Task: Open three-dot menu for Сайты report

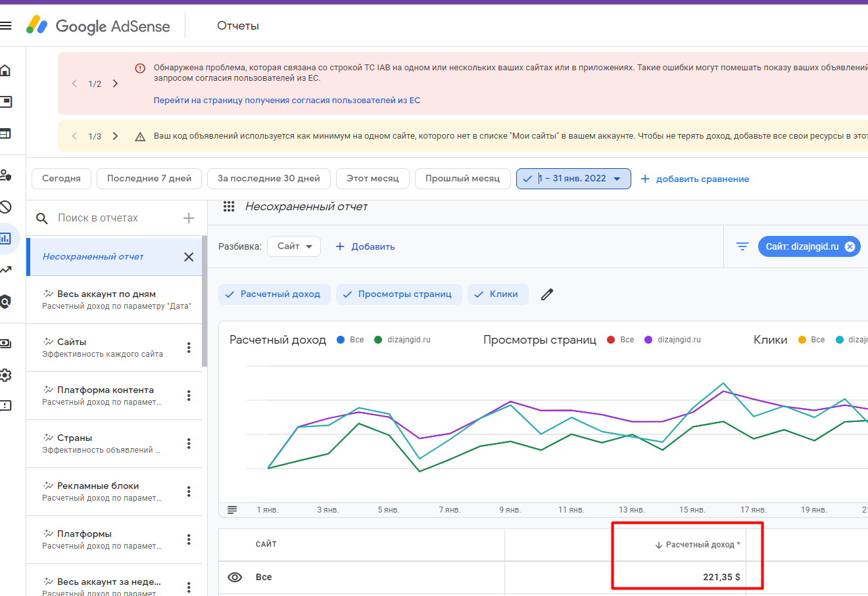Action: tap(189, 348)
